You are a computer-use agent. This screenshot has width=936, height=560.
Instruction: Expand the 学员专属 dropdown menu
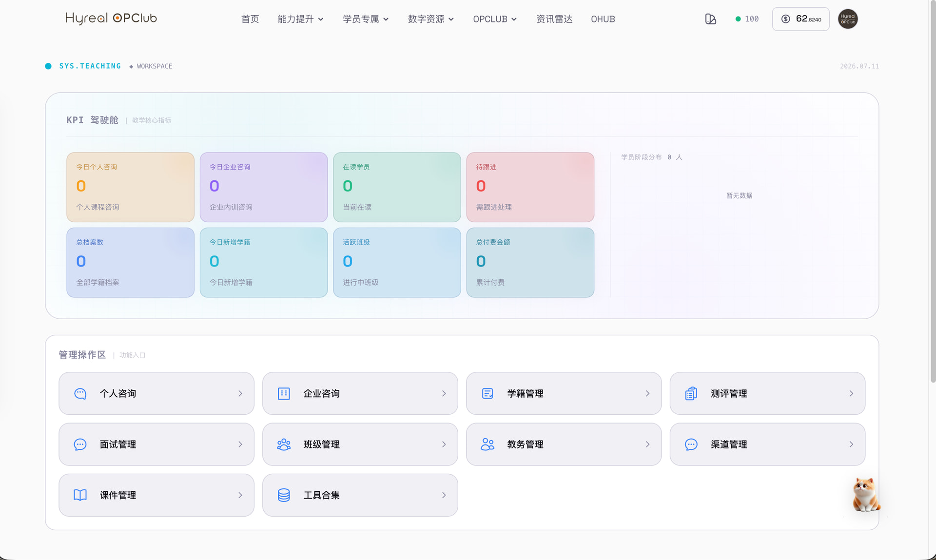[366, 19]
